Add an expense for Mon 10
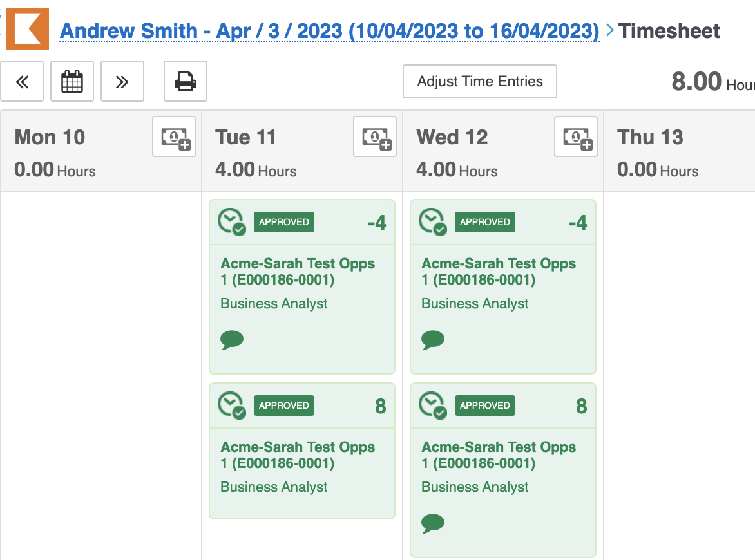The width and height of the screenshot is (755, 560). point(175,136)
